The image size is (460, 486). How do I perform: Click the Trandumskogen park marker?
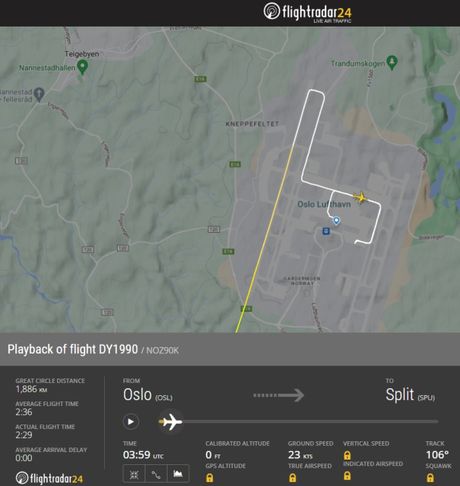(x=392, y=62)
